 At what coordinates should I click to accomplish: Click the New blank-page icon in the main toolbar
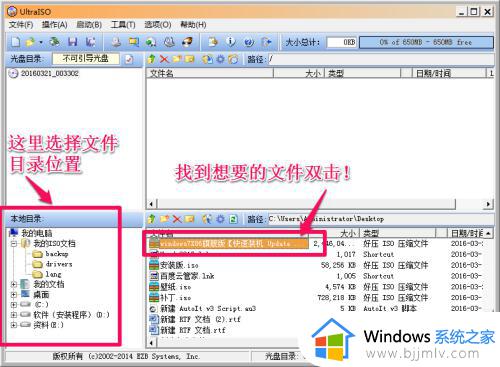[x=16, y=42]
